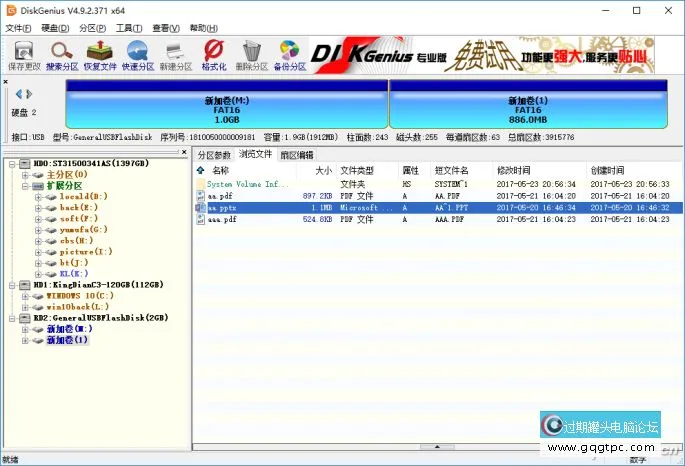685x466 pixels.
Task: Collapse the RD2 GeneralUSBFlashDisk node
Action: point(12,318)
